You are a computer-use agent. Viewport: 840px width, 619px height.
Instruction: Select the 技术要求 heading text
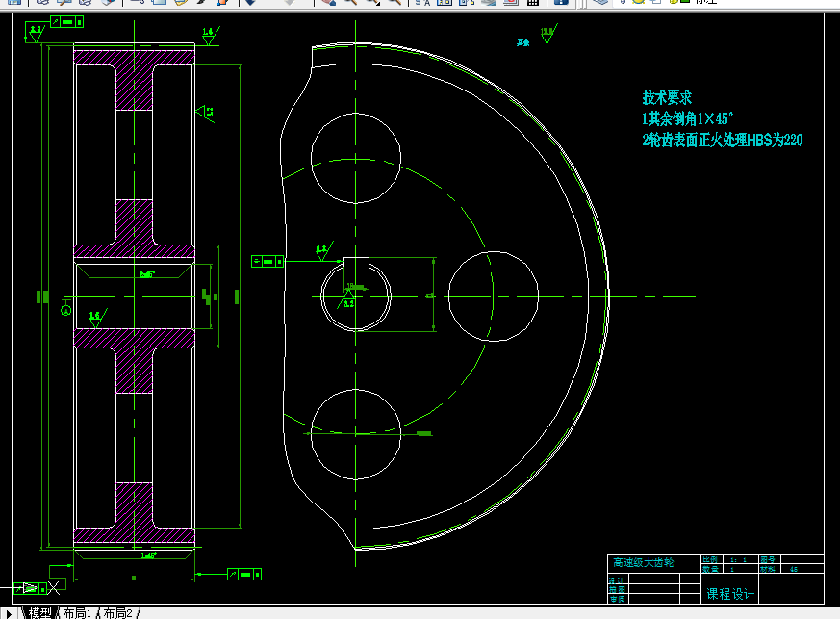pyautogui.click(x=667, y=97)
